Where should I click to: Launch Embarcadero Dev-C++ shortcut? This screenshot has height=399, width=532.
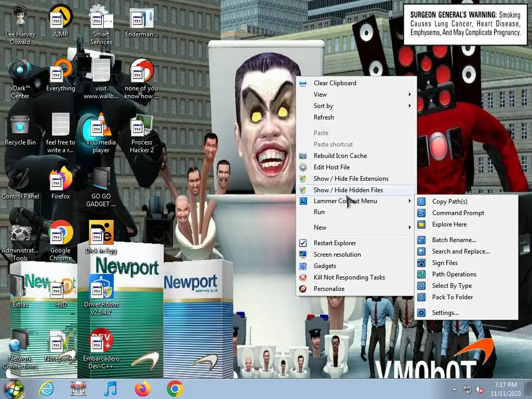point(101,350)
